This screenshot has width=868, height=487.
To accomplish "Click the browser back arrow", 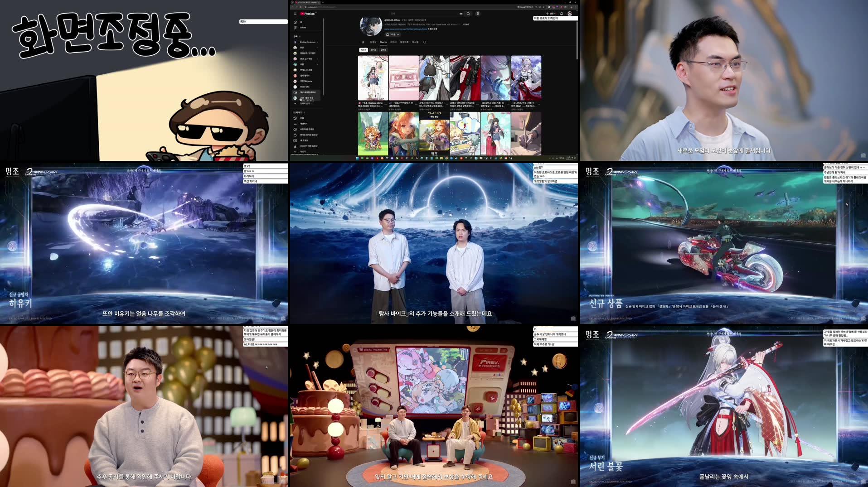I will point(292,7).
